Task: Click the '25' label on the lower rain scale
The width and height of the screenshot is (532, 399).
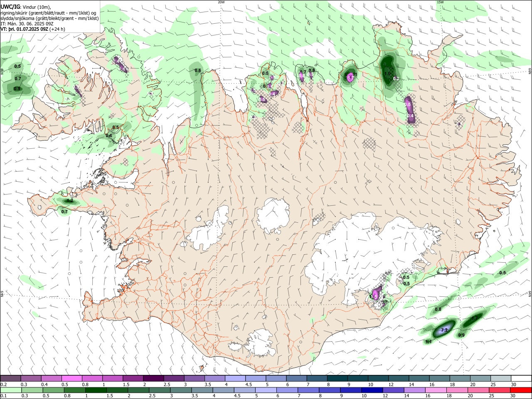Action: point(491,396)
